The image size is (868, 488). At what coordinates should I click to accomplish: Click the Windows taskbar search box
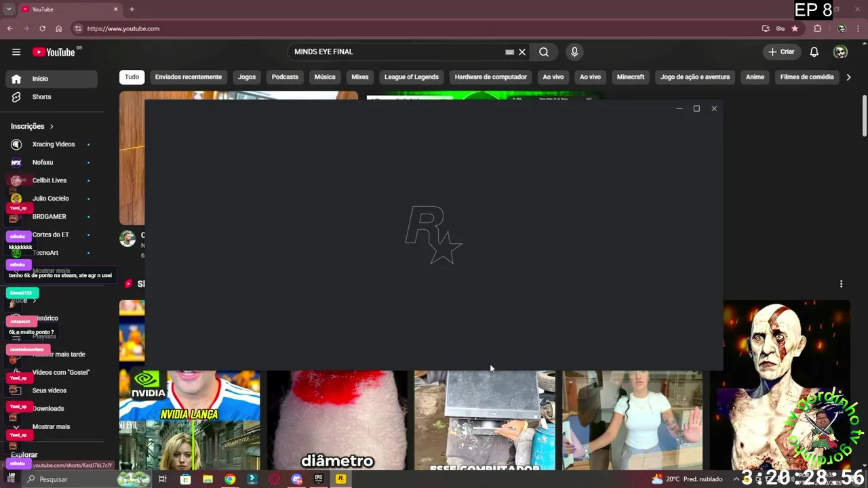87,479
